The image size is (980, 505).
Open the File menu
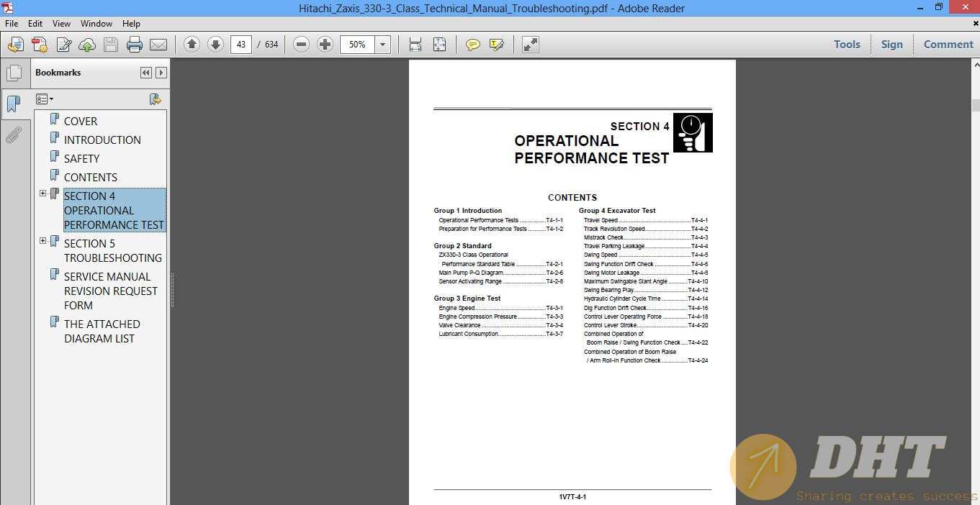click(12, 24)
